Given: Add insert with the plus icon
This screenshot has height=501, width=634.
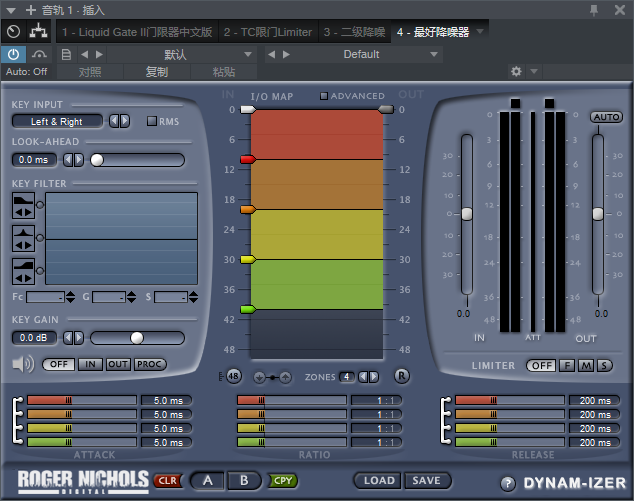Looking at the screenshot, I should (x=30, y=10).
